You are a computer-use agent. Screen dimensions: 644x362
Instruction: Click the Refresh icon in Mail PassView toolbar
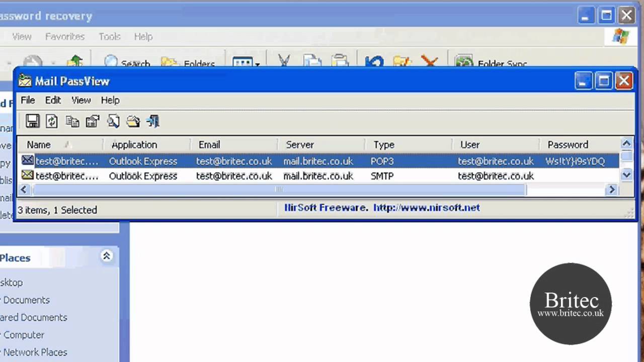(x=51, y=121)
